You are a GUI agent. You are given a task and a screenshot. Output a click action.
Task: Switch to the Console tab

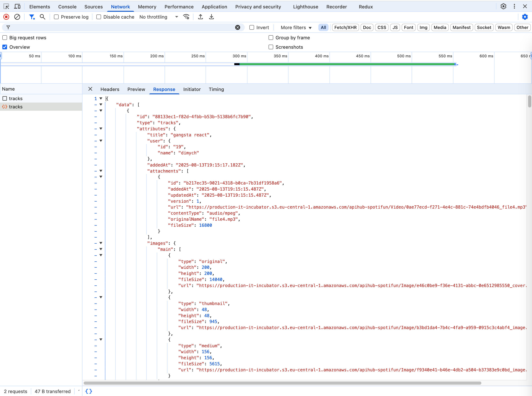67,7
